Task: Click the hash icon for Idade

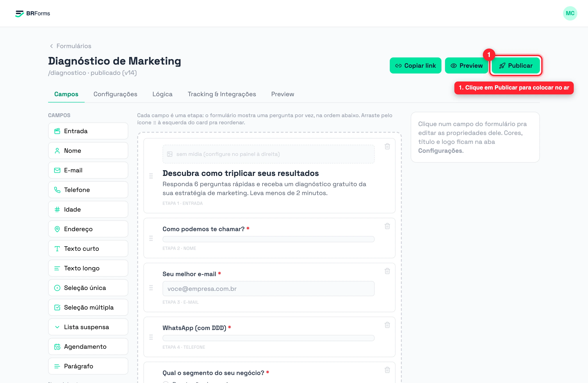Action: pyautogui.click(x=57, y=209)
